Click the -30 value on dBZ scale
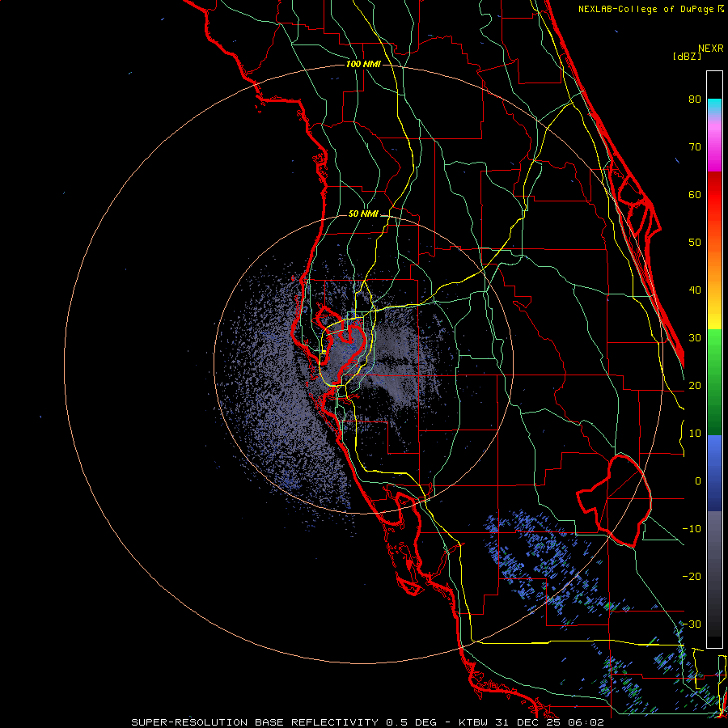The height and width of the screenshot is (728, 728). (x=692, y=624)
